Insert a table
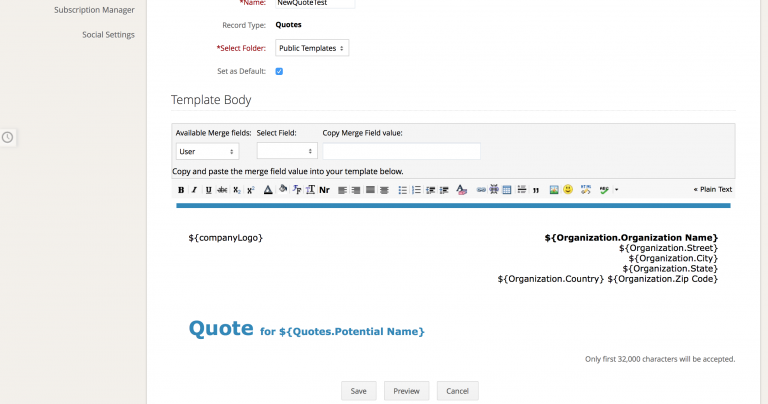Image resolution: width=768 pixels, height=404 pixels. tap(507, 190)
